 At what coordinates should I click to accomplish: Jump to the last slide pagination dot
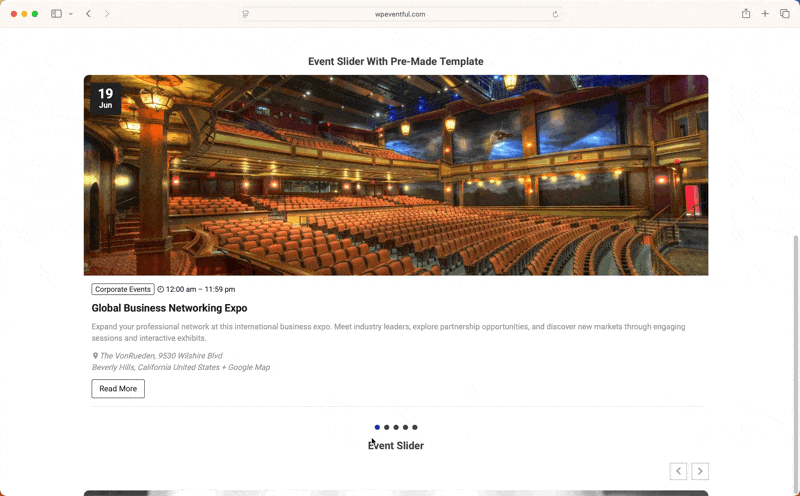point(415,427)
